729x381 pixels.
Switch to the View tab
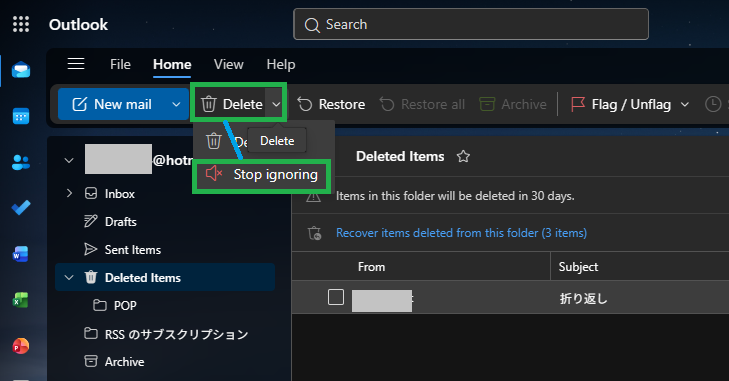point(228,64)
